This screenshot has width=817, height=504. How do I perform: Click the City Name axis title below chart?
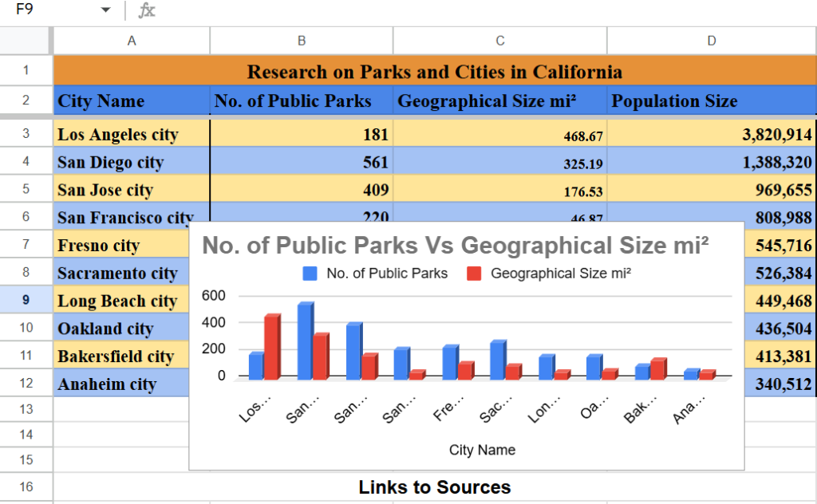[x=482, y=450]
